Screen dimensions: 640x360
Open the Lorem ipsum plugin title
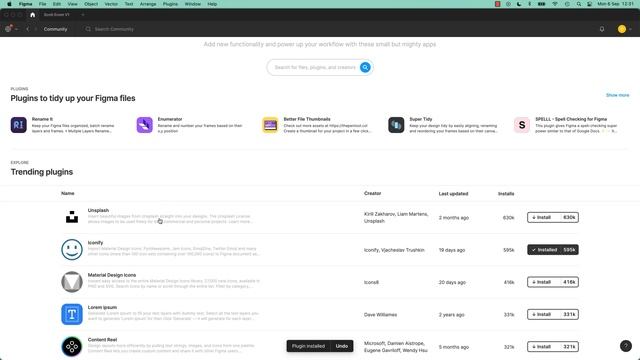click(x=102, y=307)
